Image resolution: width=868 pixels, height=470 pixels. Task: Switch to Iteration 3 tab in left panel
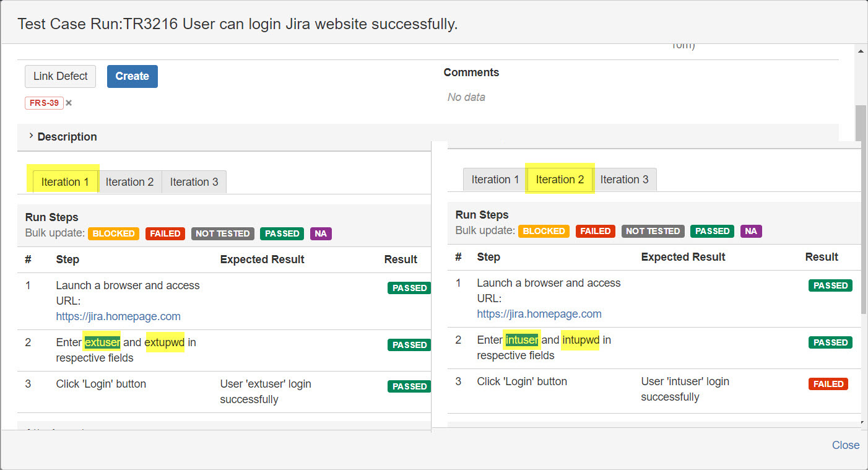coord(194,182)
